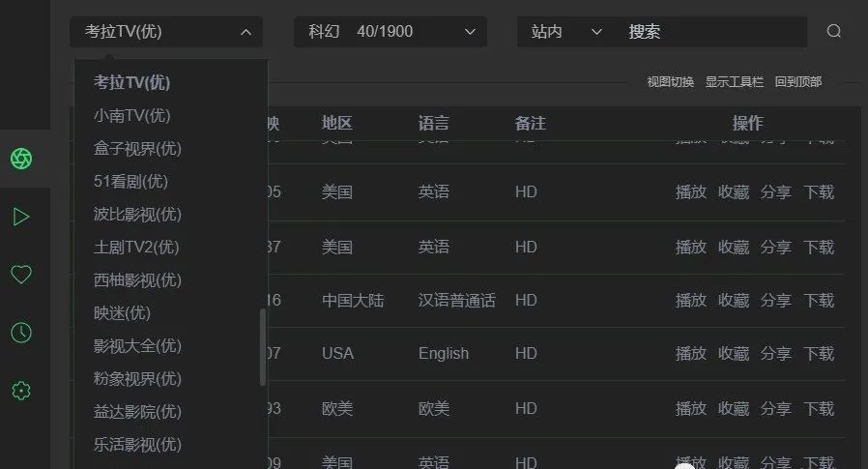868x469 pixels.
Task: Open settings gear icon in sidebar
Action: (21, 391)
